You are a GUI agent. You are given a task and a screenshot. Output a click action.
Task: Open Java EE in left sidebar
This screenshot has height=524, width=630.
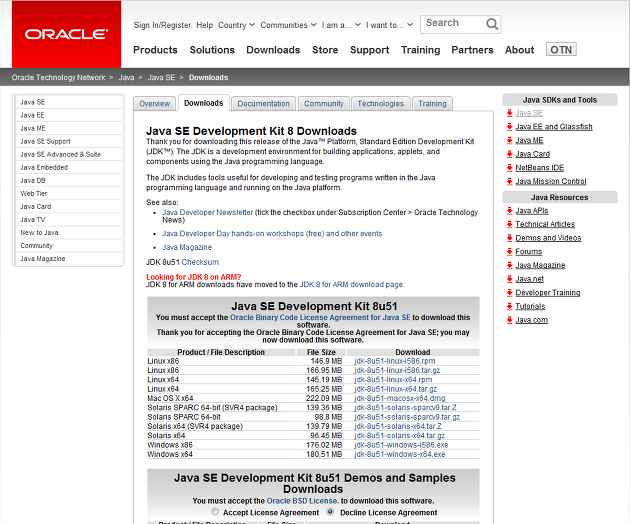pos(69,115)
